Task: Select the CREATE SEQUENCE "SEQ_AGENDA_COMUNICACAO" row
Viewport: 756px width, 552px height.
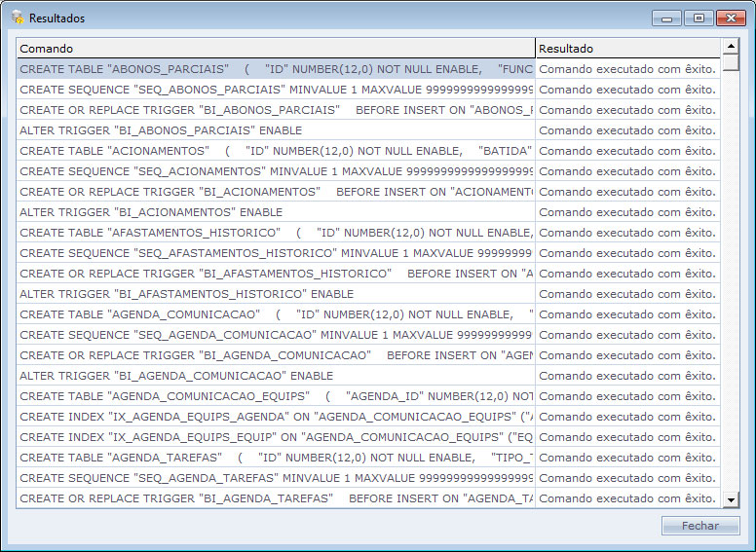Action: click(x=275, y=335)
